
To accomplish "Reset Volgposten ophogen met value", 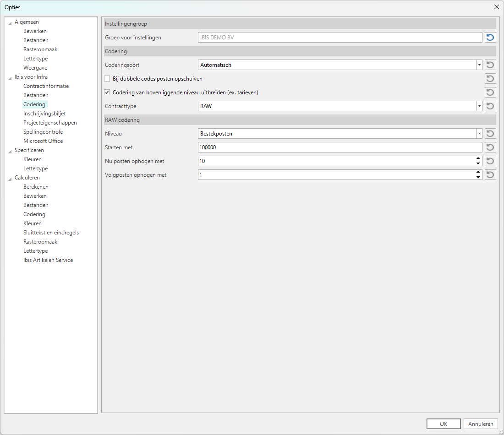I will [490, 175].
